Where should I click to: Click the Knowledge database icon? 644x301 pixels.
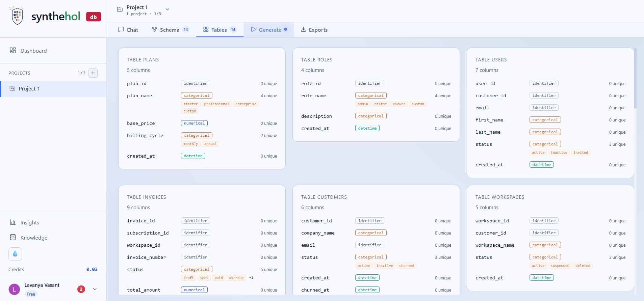[13, 237]
